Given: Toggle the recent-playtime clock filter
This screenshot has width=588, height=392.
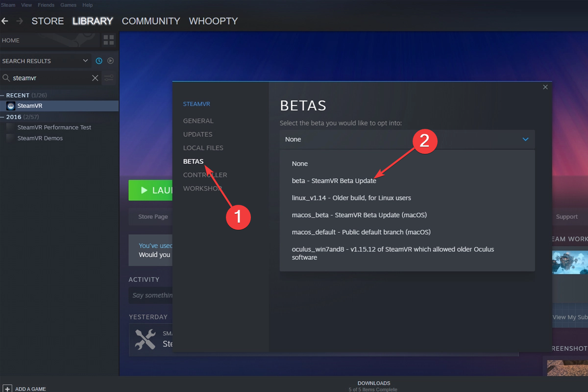Looking at the screenshot, I should [98, 60].
